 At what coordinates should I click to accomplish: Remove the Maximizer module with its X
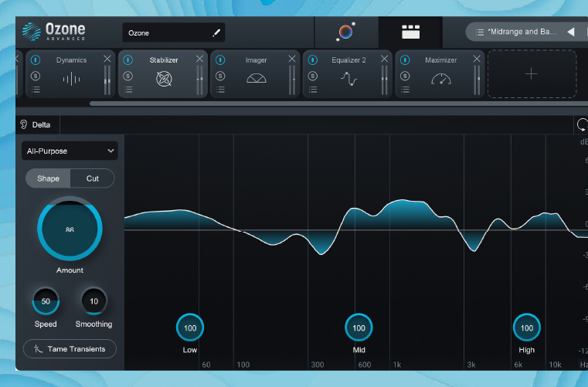tap(477, 59)
